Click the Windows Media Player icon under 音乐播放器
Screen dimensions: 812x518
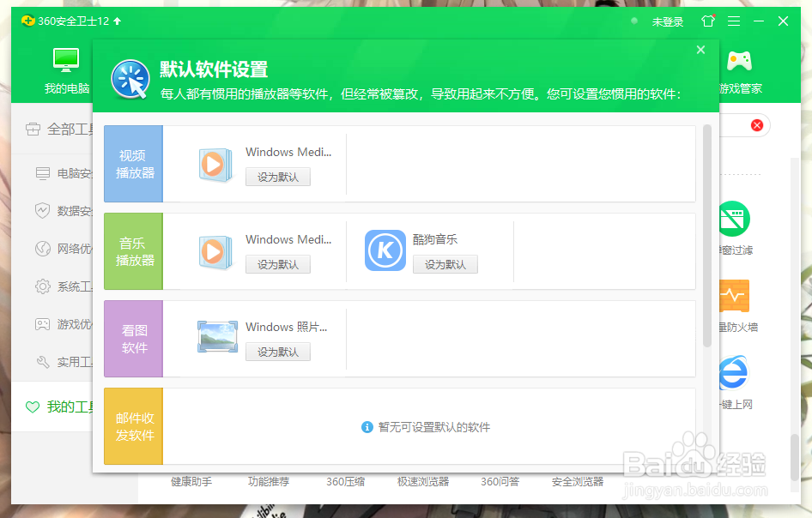216,250
